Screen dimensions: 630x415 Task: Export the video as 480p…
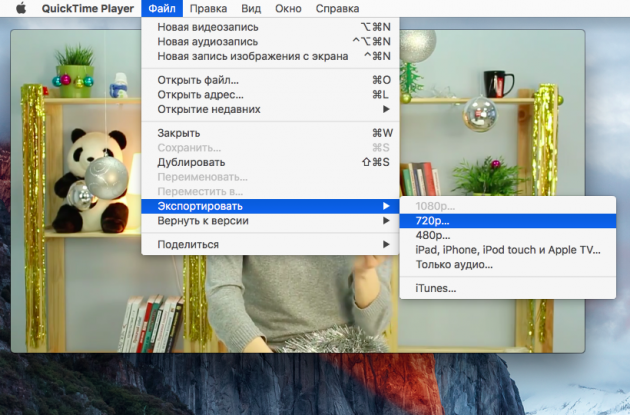[508, 235]
